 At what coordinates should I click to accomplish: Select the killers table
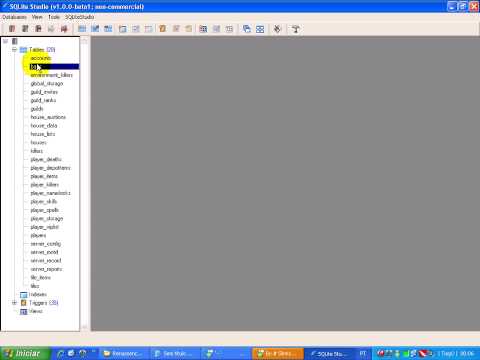37,151
